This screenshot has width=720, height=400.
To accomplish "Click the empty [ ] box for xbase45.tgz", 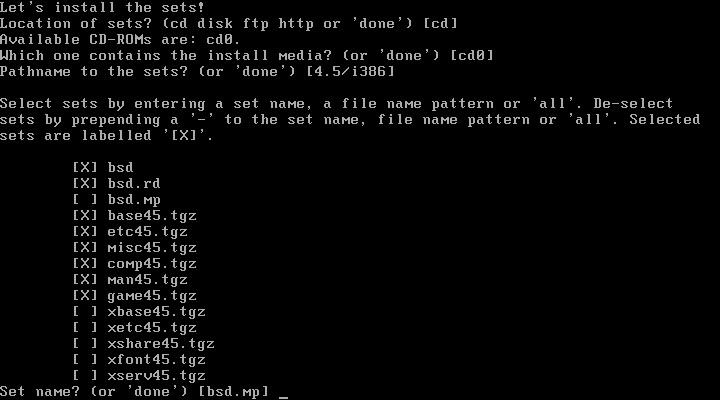I will (x=85, y=312).
